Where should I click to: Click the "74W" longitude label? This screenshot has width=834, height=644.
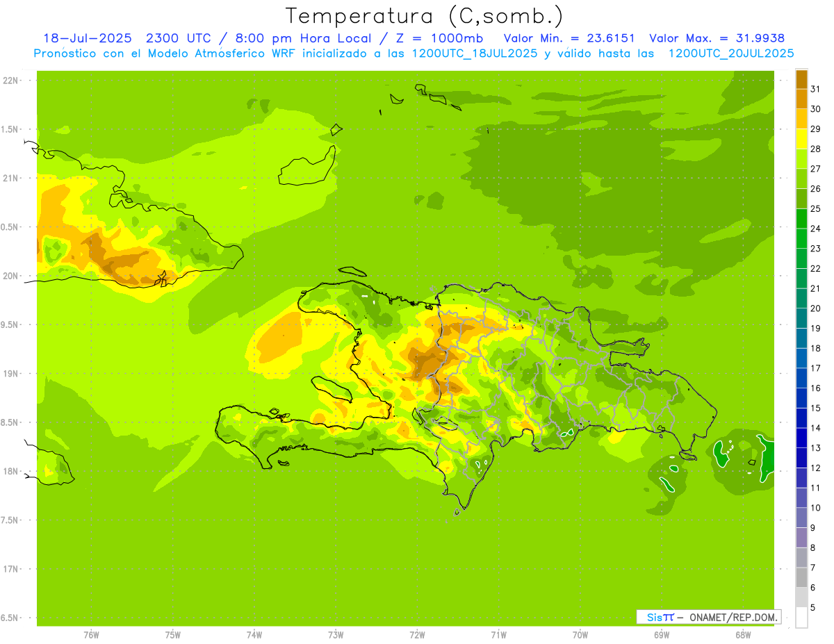click(254, 635)
